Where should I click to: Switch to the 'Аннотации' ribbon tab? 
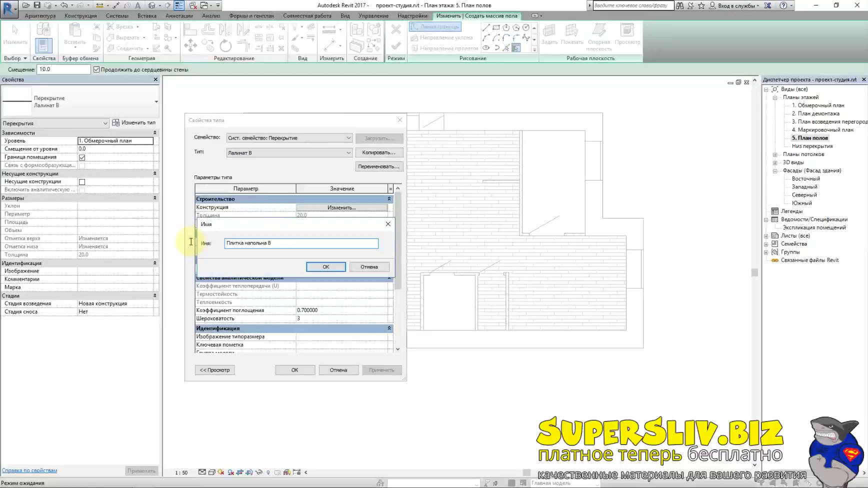[179, 16]
